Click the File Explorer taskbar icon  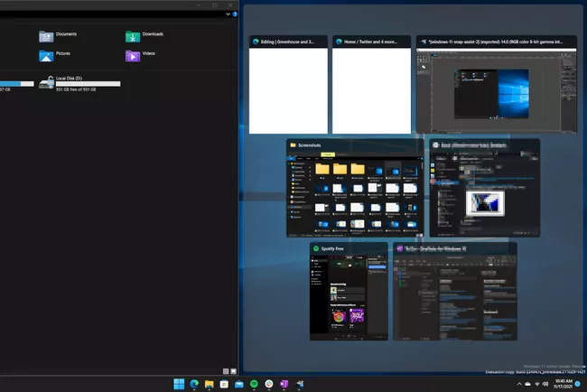[209, 384]
